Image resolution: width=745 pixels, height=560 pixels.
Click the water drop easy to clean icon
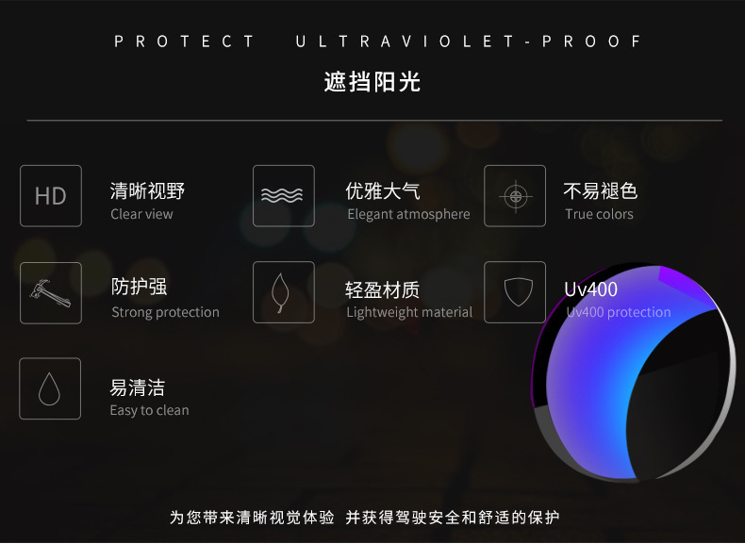point(50,388)
